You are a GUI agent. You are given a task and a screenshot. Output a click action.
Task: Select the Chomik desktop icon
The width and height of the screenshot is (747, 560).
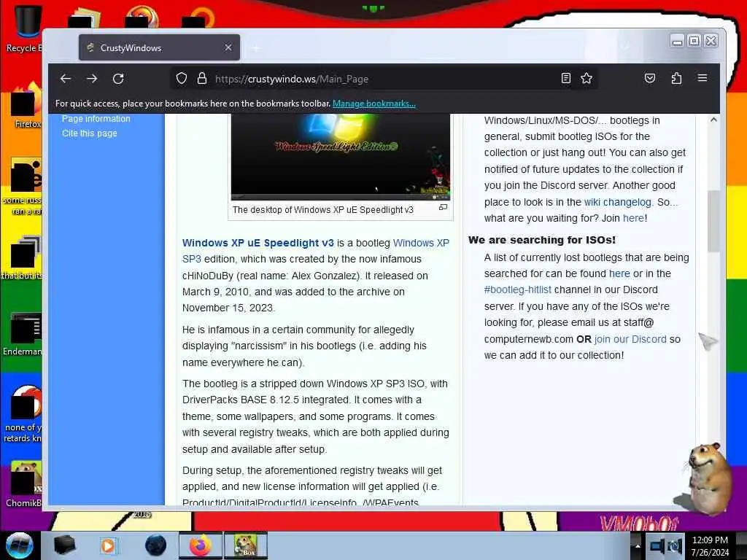[24, 484]
